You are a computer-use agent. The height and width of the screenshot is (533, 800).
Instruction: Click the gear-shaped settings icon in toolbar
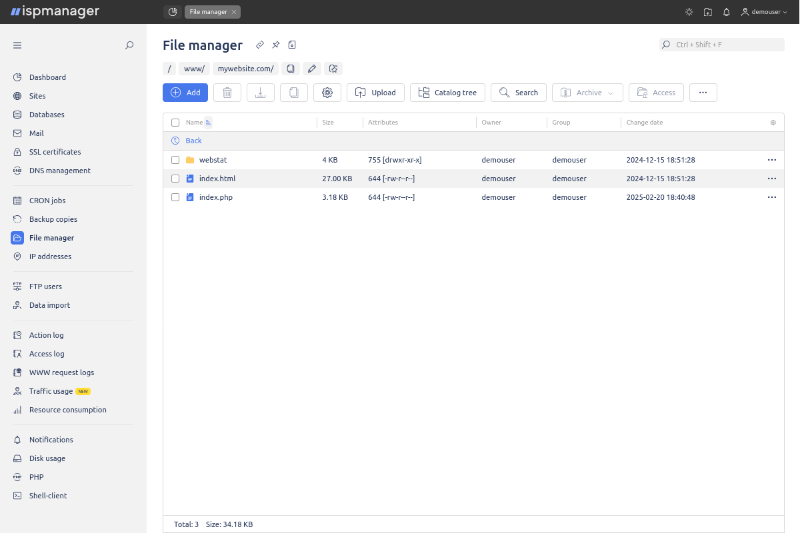(327, 92)
